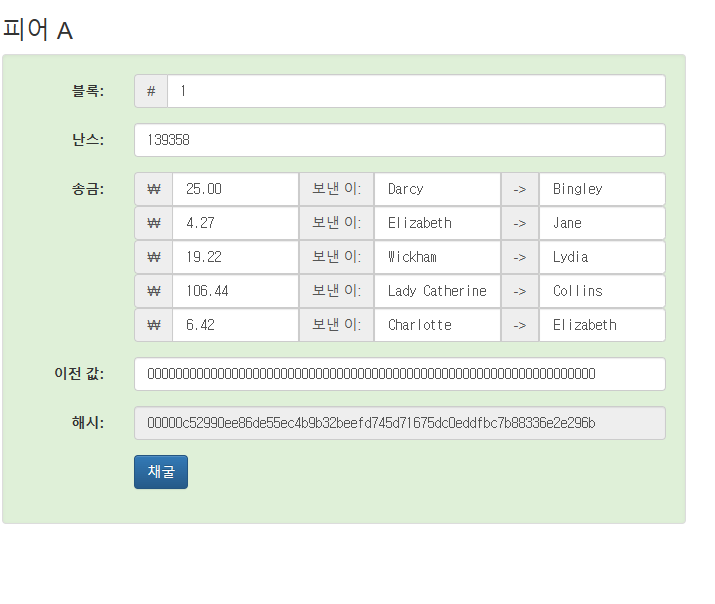Click the recipient field containing Elizabeth
715x604 pixels.
coord(602,325)
